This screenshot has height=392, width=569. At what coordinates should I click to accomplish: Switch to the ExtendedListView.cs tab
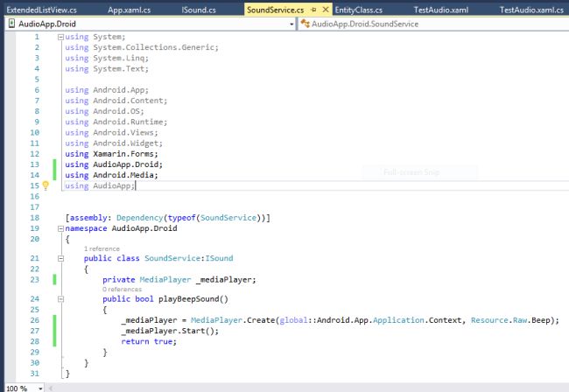click(x=42, y=10)
